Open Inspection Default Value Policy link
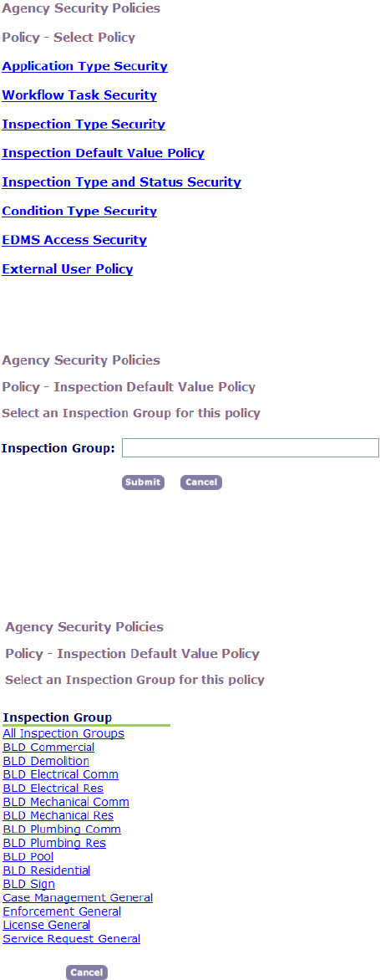The width and height of the screenshot is (380, 980). 104,153
